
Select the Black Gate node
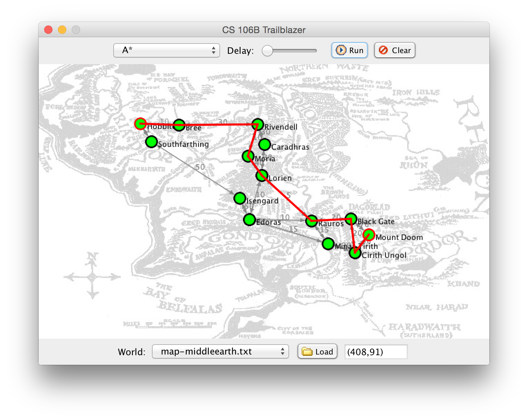(x=351, y=219)
